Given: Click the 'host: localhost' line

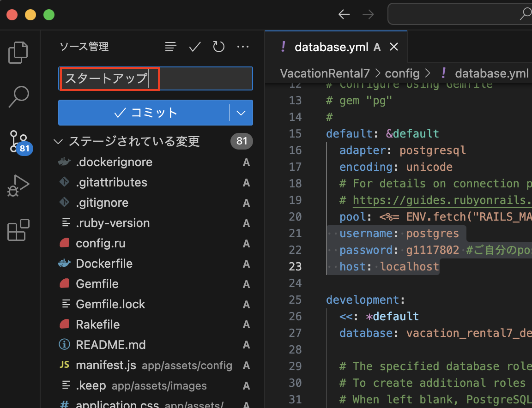Looking at the screenshot, I should (389, 267).
